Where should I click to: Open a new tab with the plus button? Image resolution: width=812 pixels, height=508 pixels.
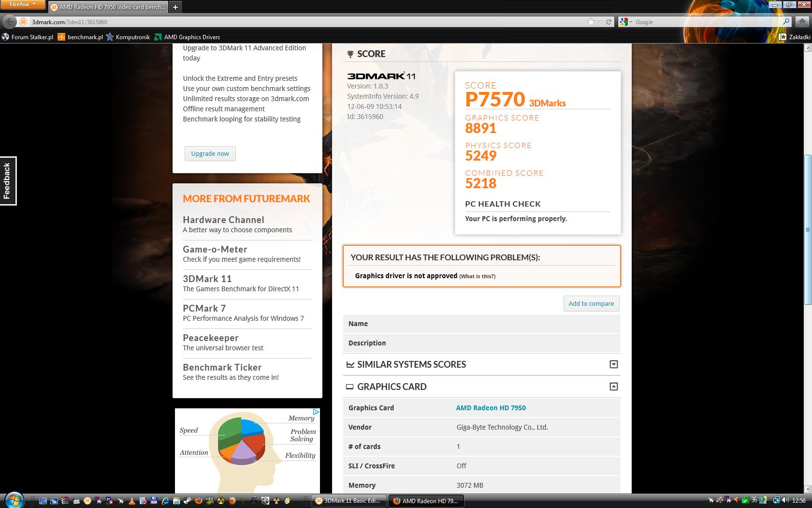pos(175,7)
